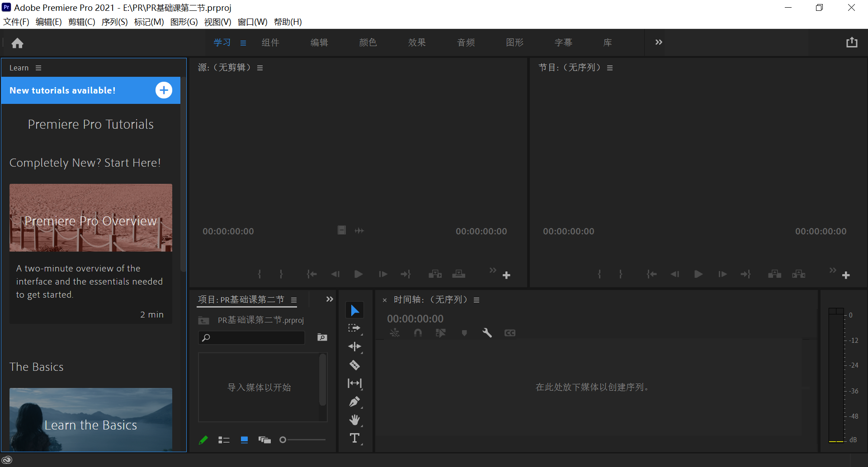
Task: Switch project panel to list view
Action: [224, 440]
